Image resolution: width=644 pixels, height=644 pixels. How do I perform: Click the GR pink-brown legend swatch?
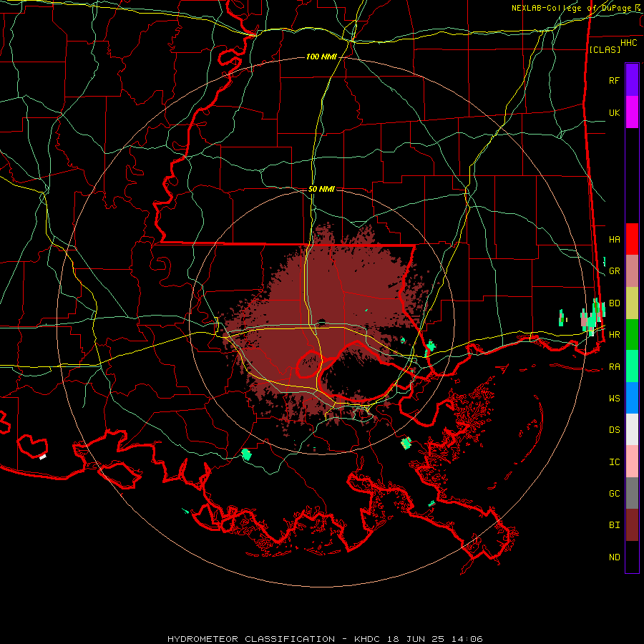tap(632, 270)
